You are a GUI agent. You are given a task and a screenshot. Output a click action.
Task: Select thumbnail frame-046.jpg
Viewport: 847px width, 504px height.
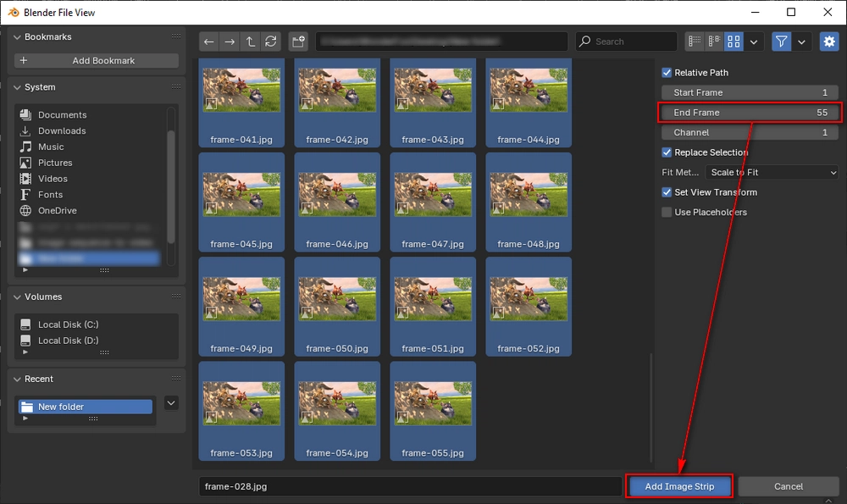[337, 202]
